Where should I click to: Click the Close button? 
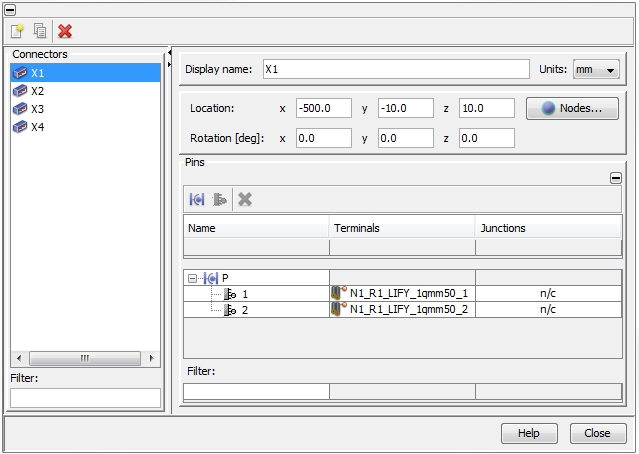pyautogui.click(x=598, y=433)
